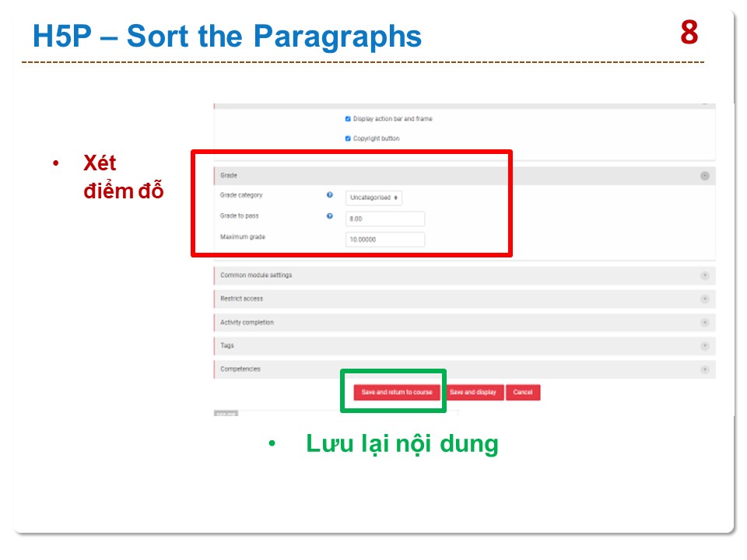Cancel the activity settings form
747x560 pixels.
tap(522, 393)
